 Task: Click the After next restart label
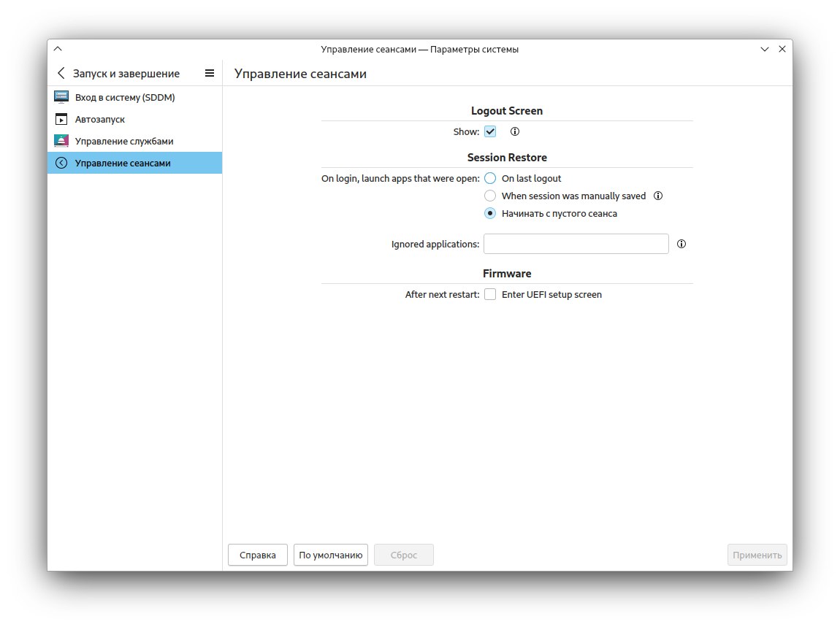442,294
